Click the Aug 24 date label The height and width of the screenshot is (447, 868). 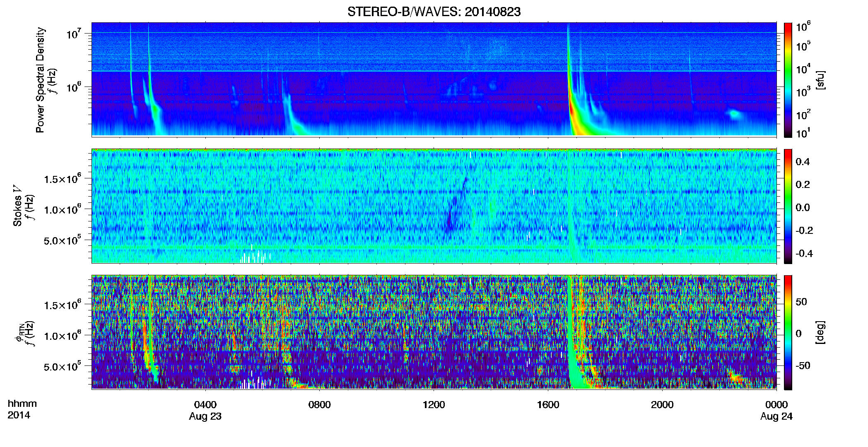click(x=776, y=416)
